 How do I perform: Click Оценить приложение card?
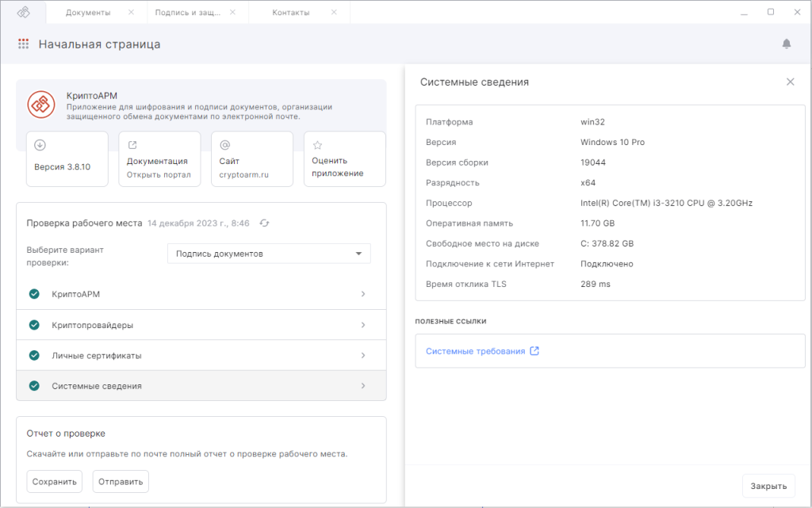point(345,159)
